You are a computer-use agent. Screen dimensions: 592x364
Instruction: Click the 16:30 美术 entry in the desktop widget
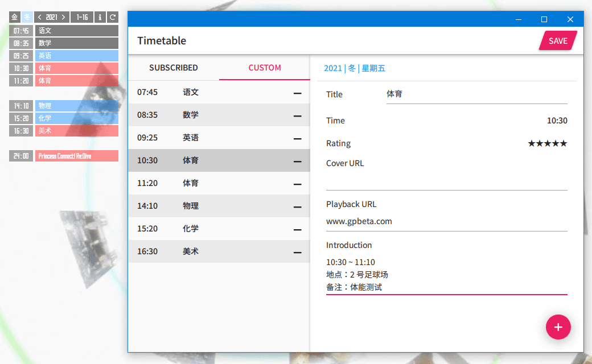click(x=77, y=131)
